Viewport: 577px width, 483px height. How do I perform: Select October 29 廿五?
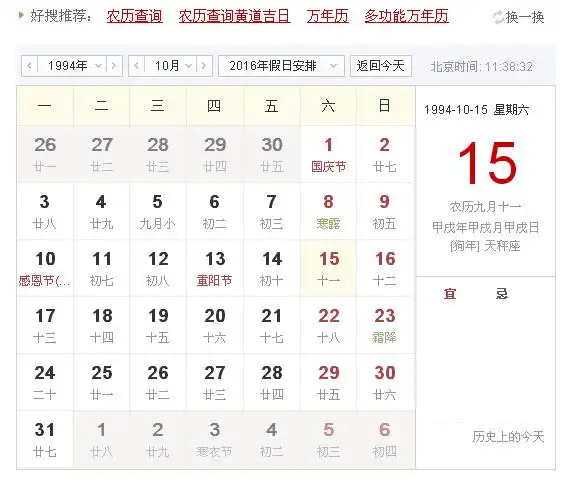click(328, 383)
